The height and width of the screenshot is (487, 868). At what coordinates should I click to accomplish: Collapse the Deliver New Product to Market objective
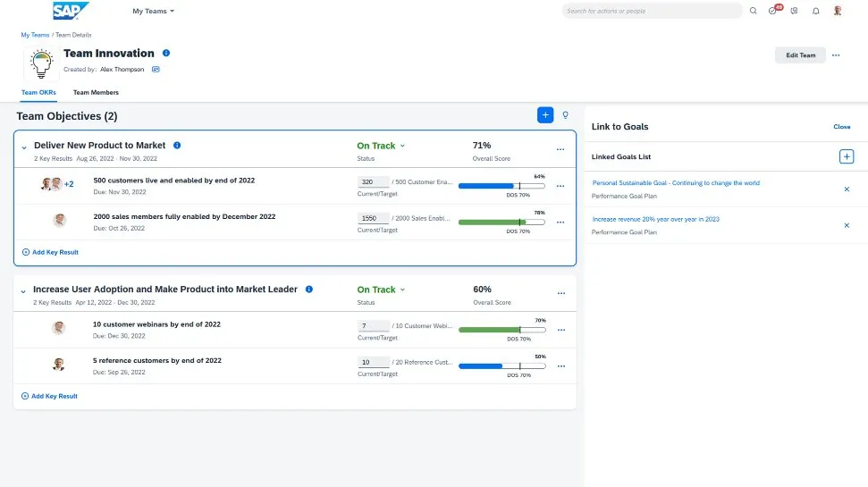coord(24,146)
